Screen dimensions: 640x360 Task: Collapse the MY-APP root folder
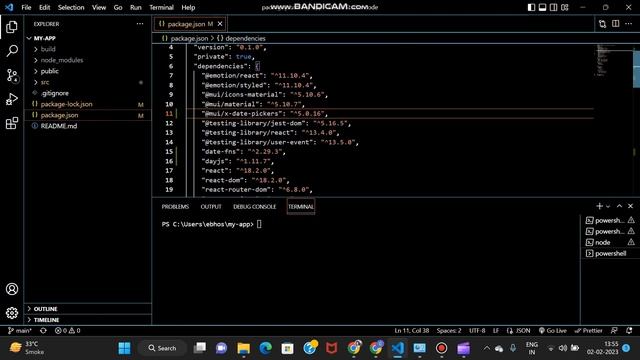click(45, 38)
